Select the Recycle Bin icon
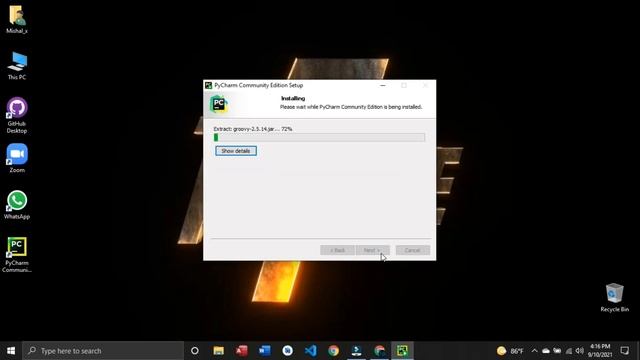 pos(614,298)
